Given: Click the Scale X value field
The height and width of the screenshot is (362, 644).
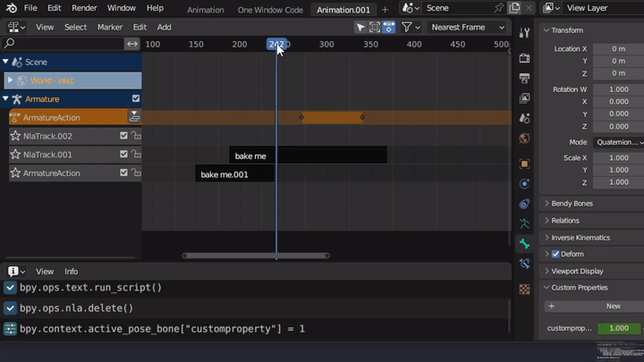Looking at the screenshot, I should 619,157.
